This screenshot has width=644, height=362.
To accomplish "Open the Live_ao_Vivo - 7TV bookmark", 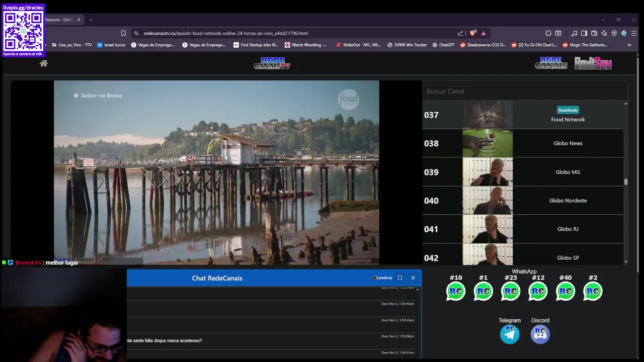I will click(x=71, y=45).
